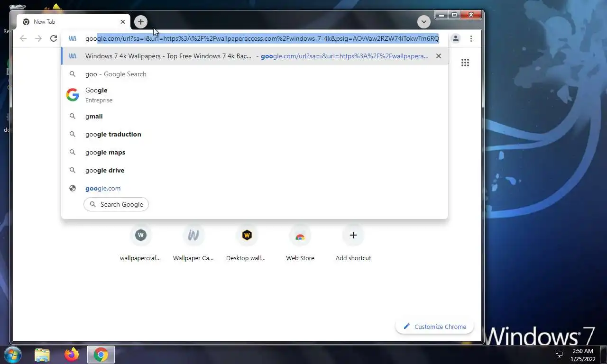Click inside the address bar text

(x=262, y=38)
